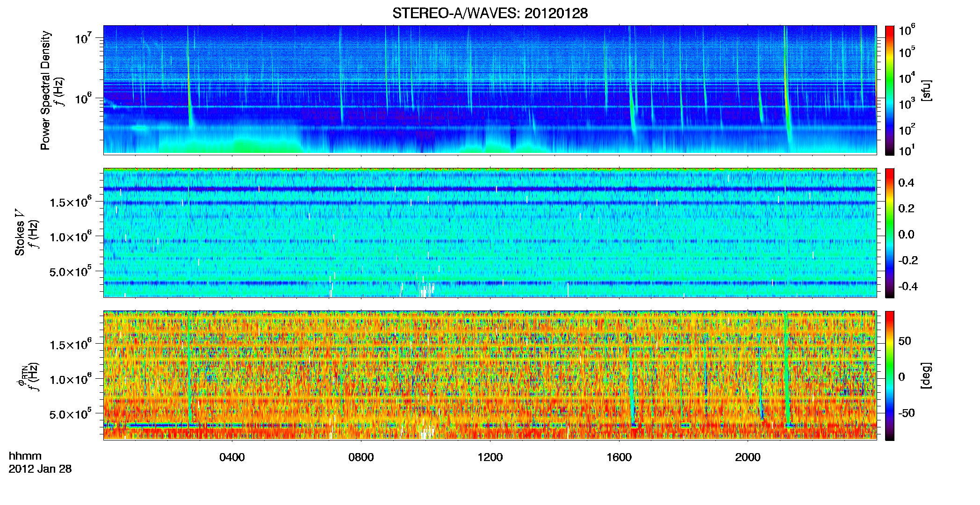Click the Stokes V axis label
The image size is (980, 505).
(x=20, y=232)
